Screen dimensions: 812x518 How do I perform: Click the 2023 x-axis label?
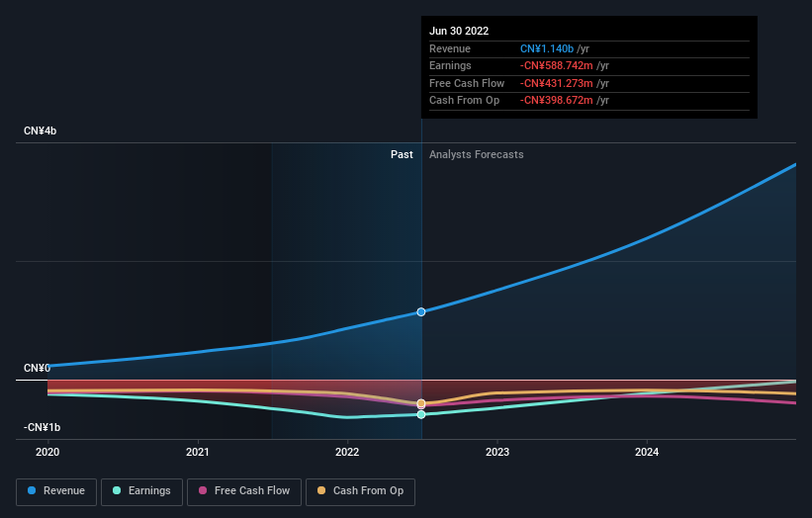[497, 452]
